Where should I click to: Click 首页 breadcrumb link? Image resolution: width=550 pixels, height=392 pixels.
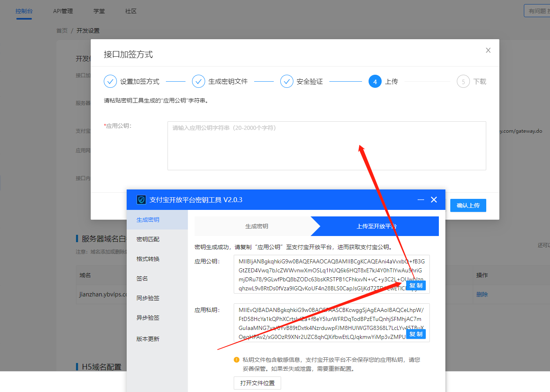62,31
